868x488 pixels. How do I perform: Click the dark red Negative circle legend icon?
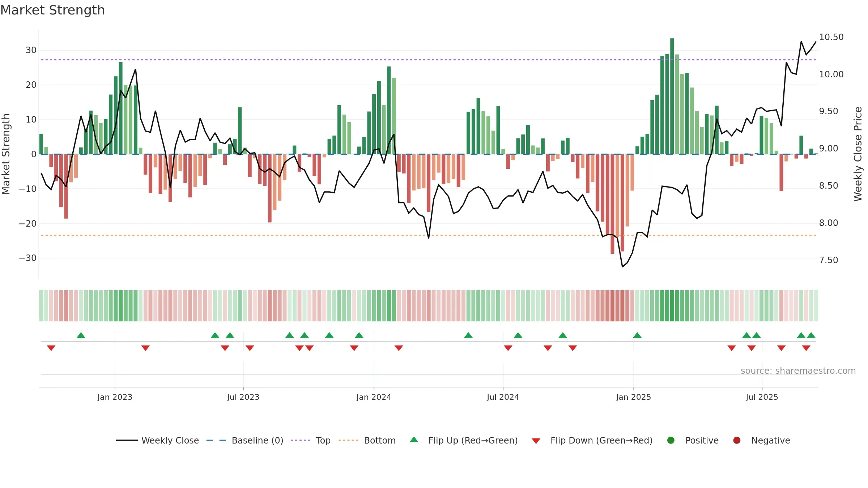pos(737,440)
